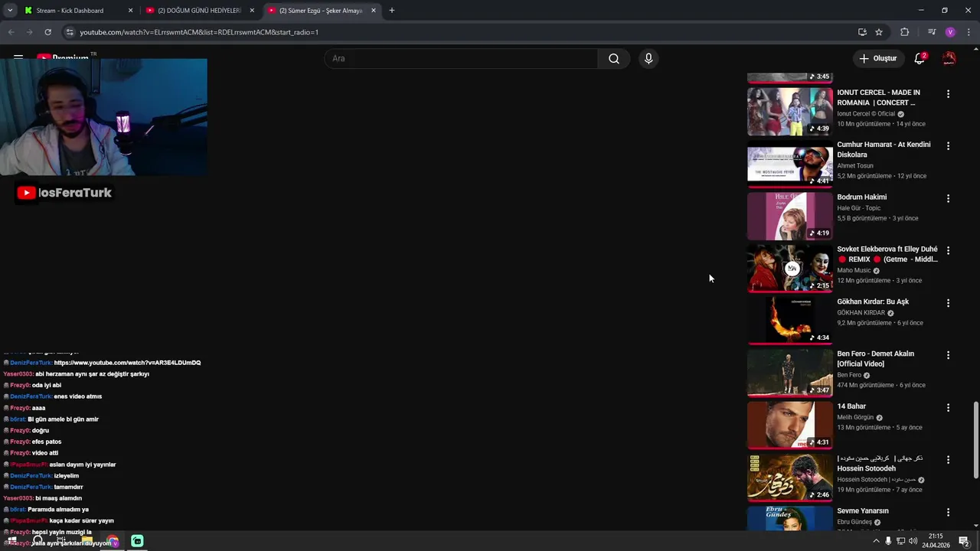980x551 pixels.
Task: Open the Windows notification center icon
Action: click(x=964, y=541)
